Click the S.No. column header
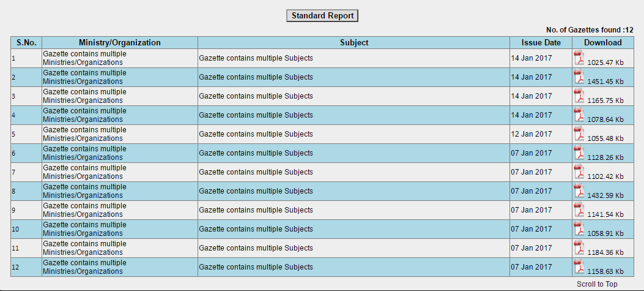Viewport: 644px width, 291px height. coord(26,42)
